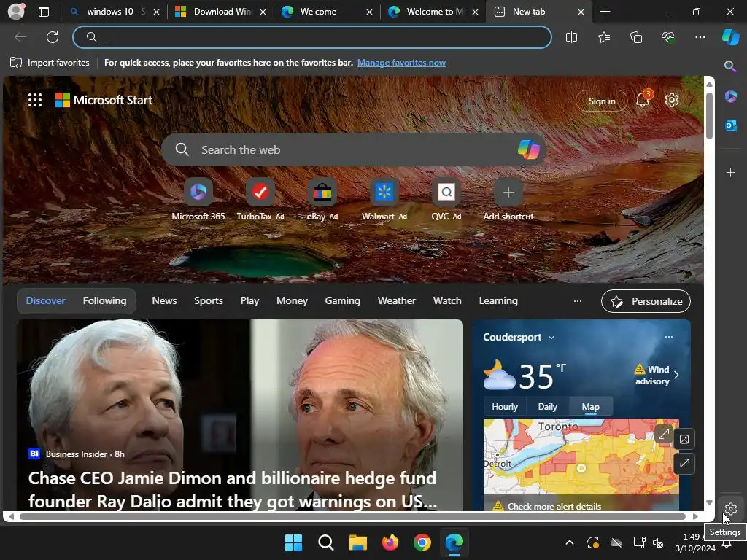Screen dimensions: 747x560
Task: Click the refresh page icon
Action: click(53, 37)
